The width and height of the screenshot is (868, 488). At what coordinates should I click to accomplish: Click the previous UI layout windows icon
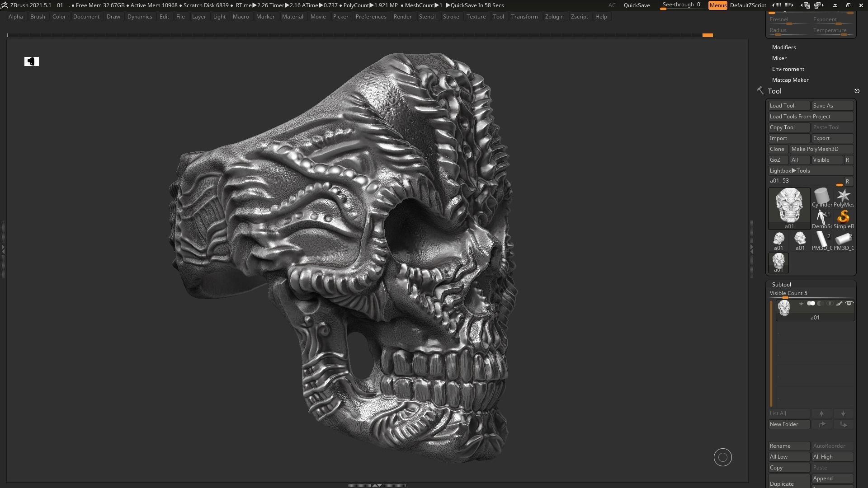coord(806,5)
